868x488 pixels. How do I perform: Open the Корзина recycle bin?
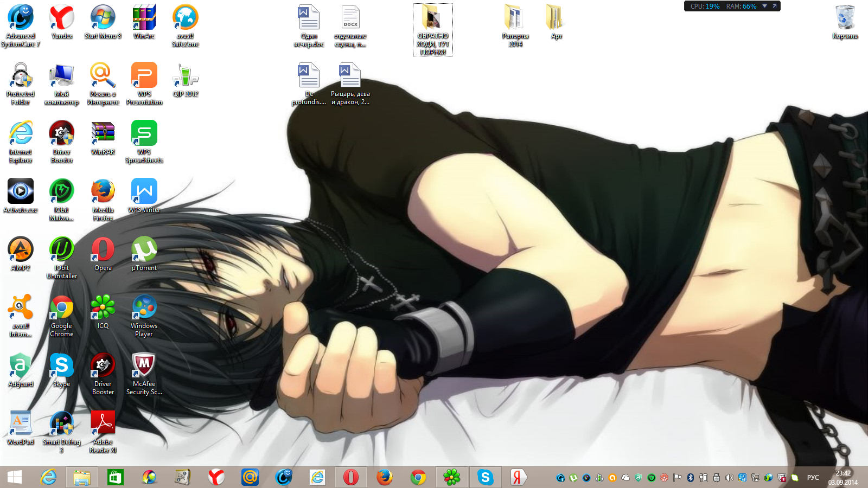845,22
